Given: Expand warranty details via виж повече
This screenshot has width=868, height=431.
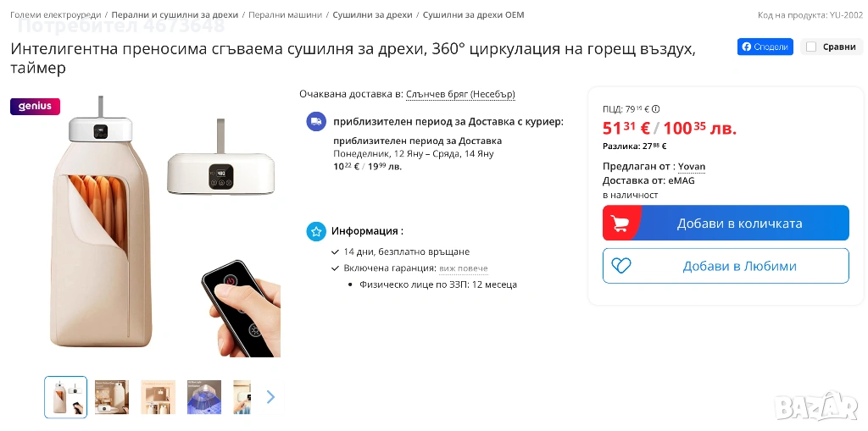Looking at the screenshot, I should pos(464,268).
